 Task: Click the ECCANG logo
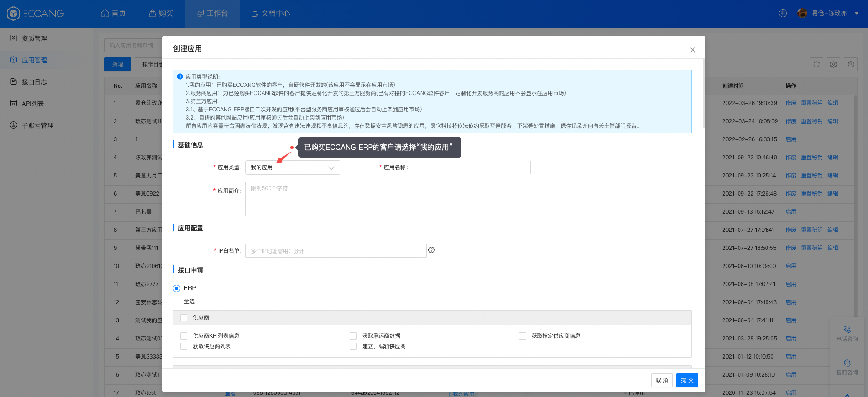[35, 14]
